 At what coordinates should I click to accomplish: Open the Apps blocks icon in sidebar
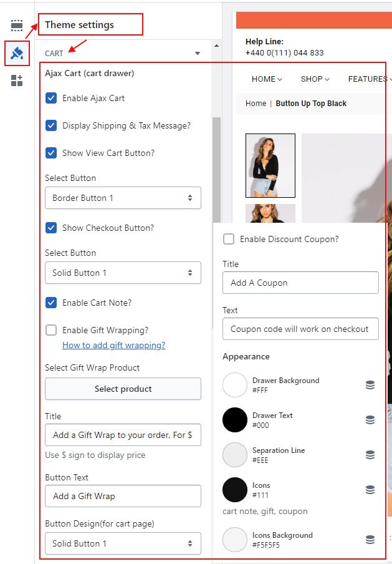17,80
